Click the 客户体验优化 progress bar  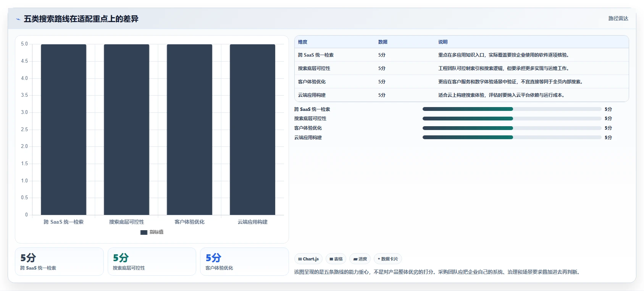tap(512, 128)
